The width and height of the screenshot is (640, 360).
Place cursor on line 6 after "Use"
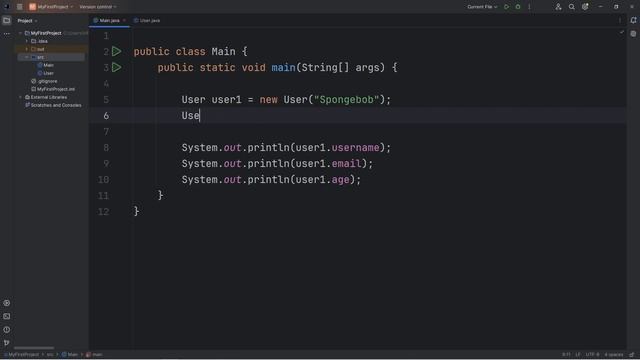pos(200,116)
